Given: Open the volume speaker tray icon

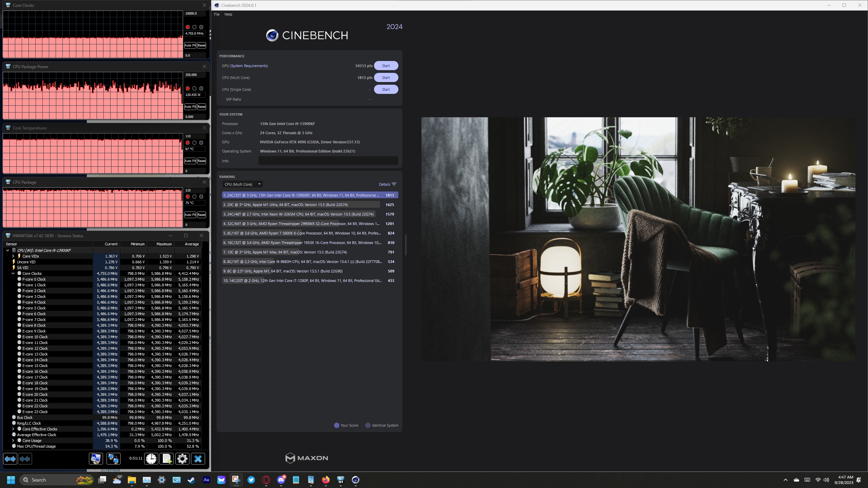Looking at the screenshot, I should coord(826,480).
